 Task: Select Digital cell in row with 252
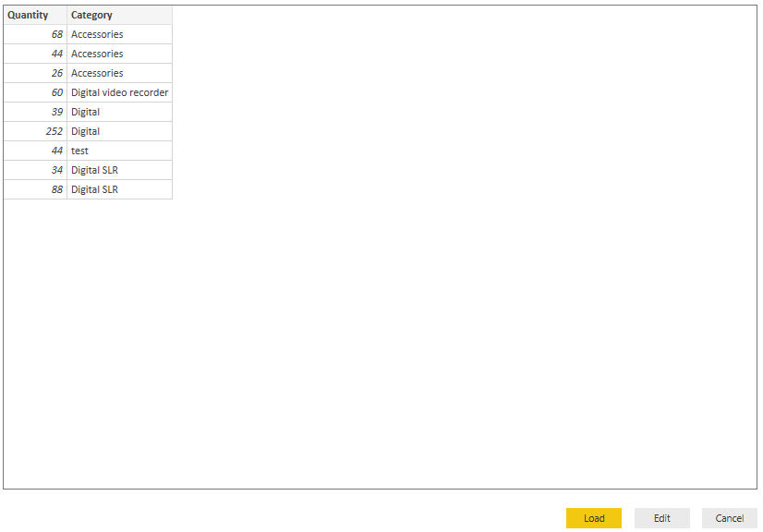pos(120,131)
